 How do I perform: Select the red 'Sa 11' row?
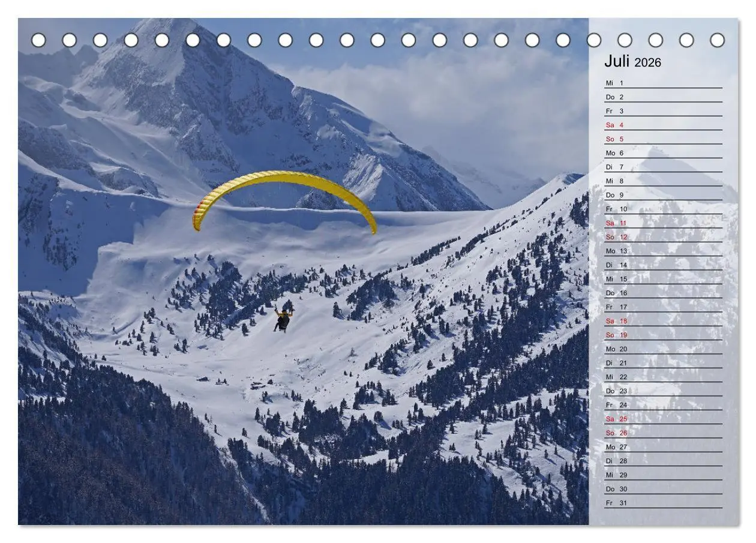(x=663, y=223)
